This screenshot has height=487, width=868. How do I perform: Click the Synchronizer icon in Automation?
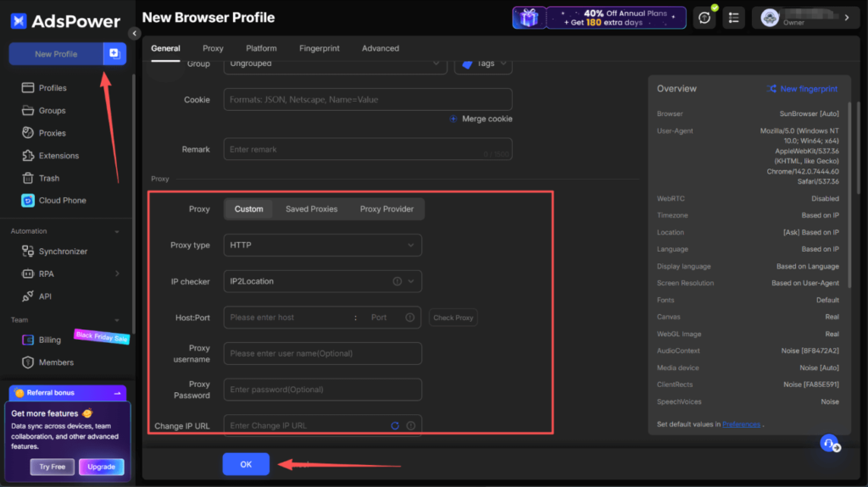(27, 252)
